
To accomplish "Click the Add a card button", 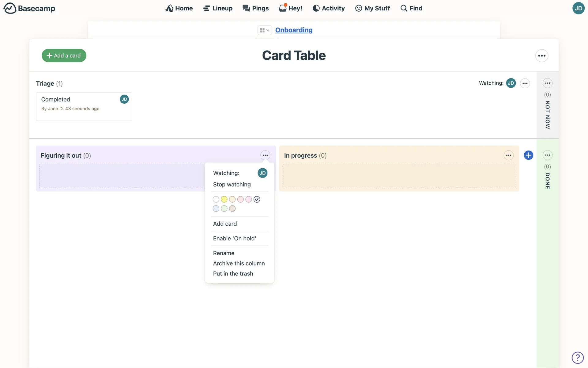I will click(x=64, y=56).
